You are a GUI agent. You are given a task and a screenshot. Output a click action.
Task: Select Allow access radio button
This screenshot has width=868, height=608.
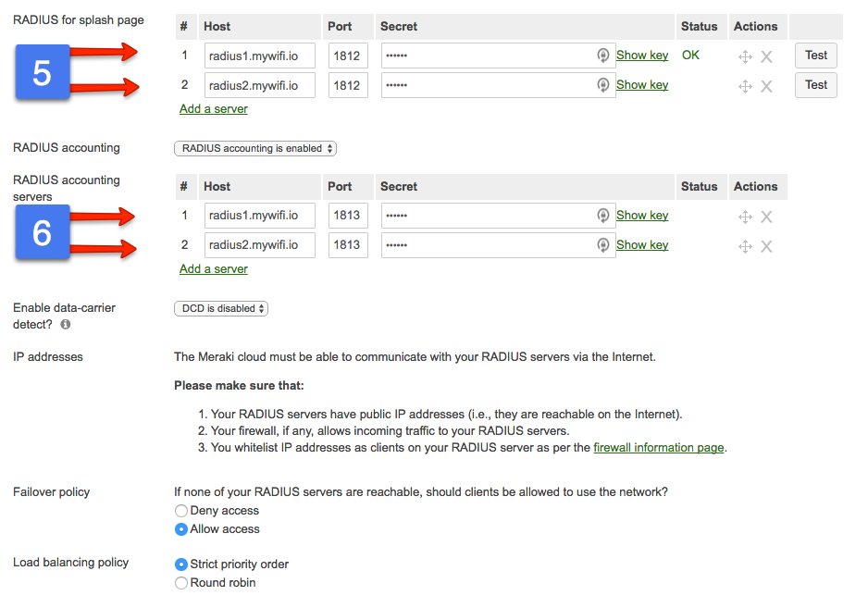point(181,529)
